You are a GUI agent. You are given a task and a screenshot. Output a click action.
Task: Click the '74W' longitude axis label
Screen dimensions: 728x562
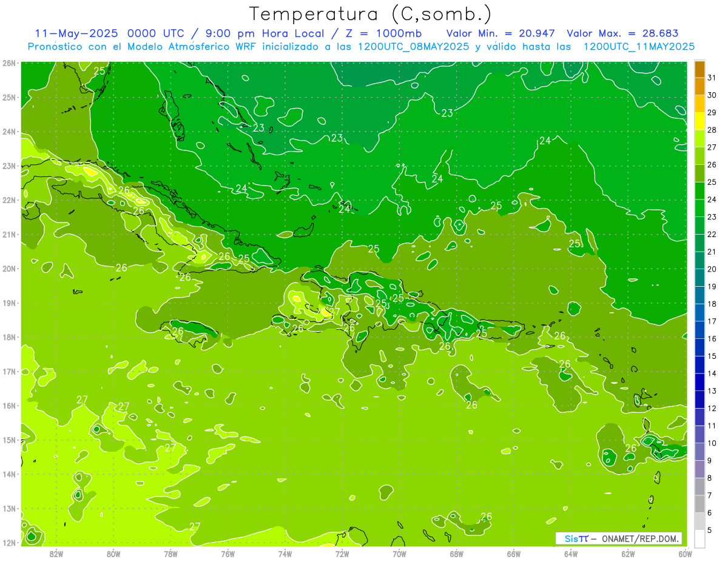(x=285, y=554)
